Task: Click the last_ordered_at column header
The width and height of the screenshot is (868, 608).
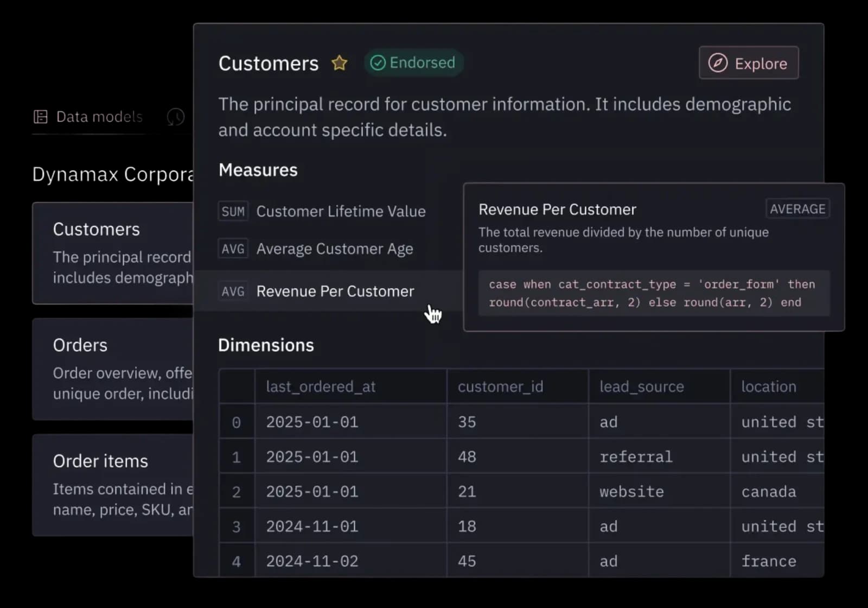Action: (321, 387)
